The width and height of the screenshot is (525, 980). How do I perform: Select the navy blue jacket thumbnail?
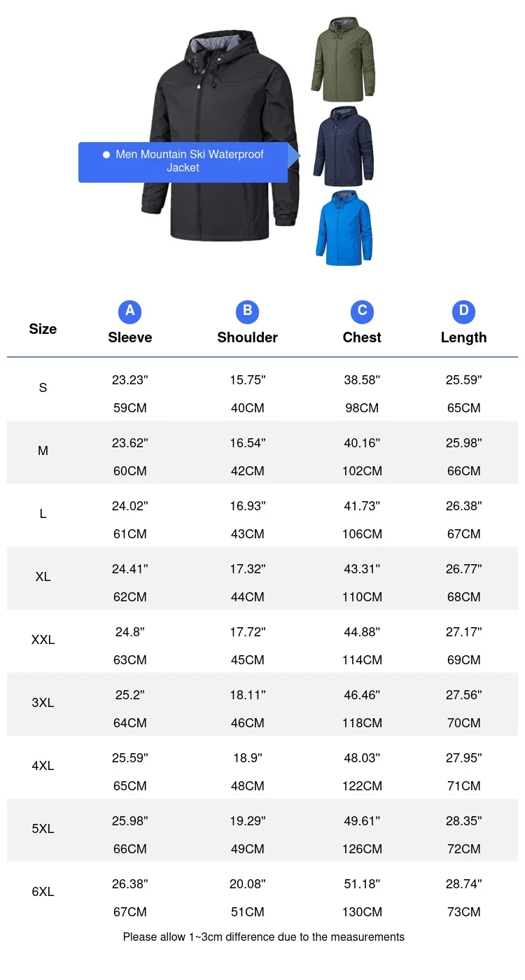pyautogui.click(x=343, y=146)
